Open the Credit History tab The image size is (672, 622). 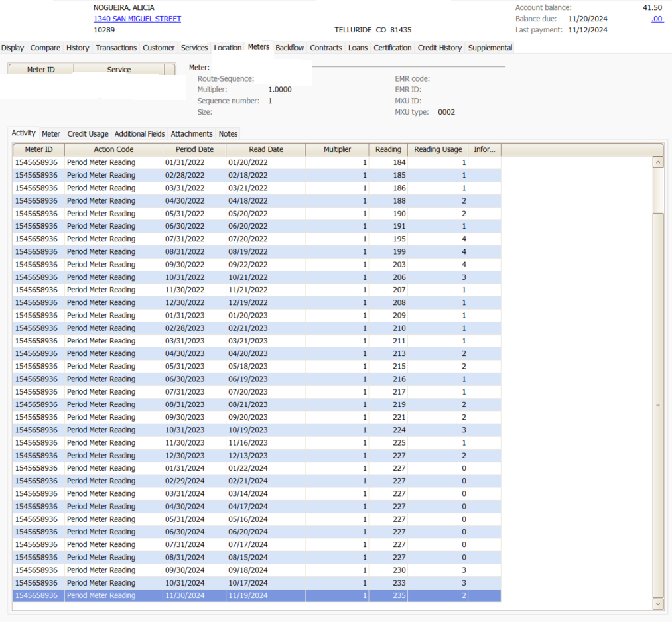point(440,48)
